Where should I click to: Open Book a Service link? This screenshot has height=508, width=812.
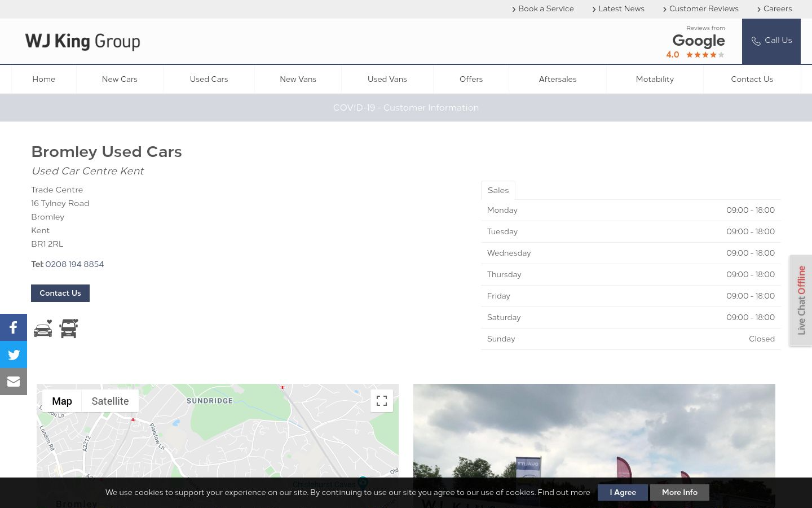tap(543, 9)
